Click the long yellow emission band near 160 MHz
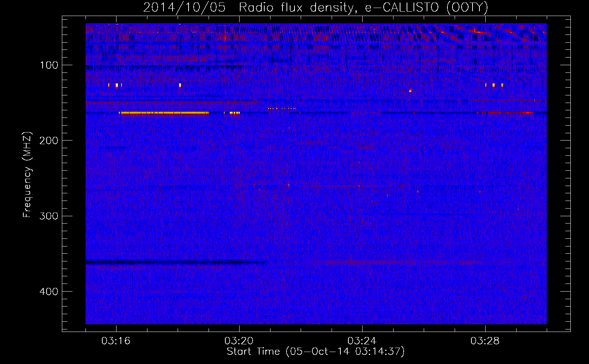The image size is (589, 364). (164, 113)
